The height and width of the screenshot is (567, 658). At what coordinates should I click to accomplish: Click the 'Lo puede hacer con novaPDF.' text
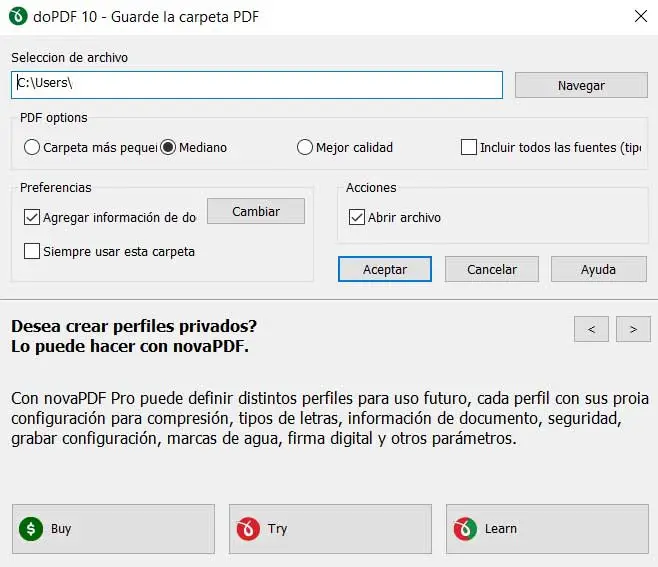(130, 347)
